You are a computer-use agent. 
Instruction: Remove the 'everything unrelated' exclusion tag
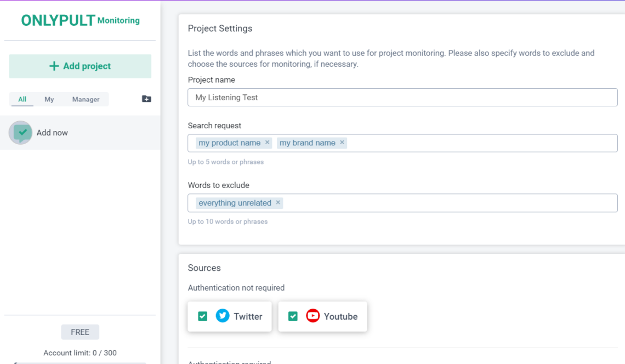coord(278,203)
